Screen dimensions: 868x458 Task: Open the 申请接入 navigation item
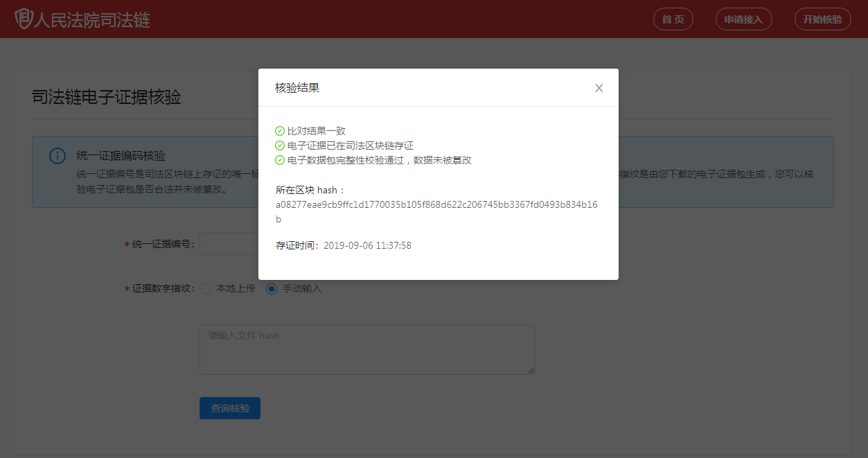click(x=743, y=19)
